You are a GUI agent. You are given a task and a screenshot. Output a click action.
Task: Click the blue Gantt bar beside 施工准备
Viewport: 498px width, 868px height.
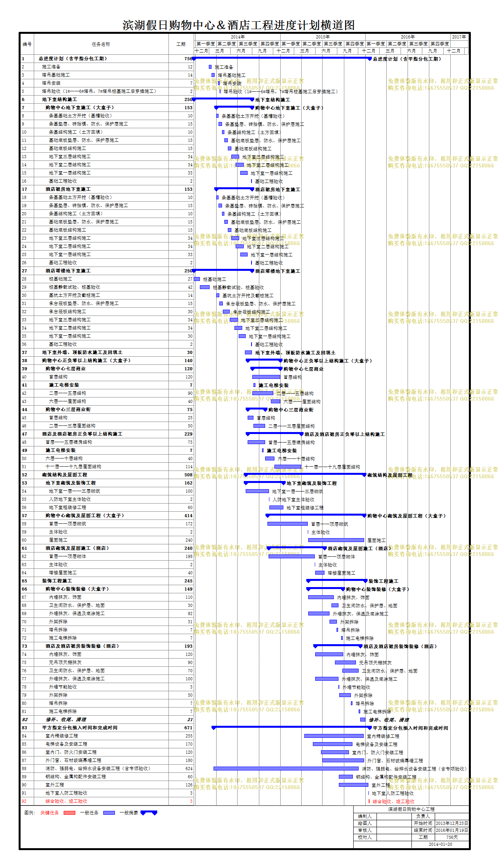[x=210, y=67]
